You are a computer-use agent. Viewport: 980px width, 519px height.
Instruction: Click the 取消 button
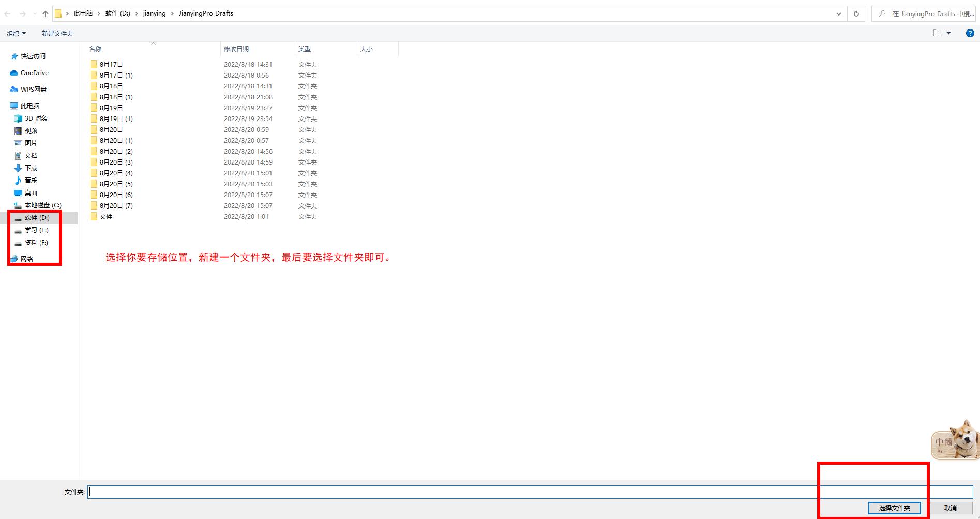(x=950, y=508)
